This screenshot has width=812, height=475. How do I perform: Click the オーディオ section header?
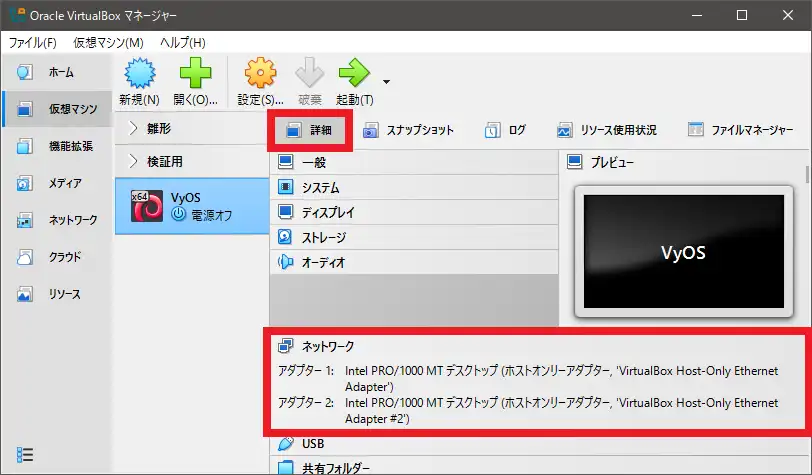414,262
